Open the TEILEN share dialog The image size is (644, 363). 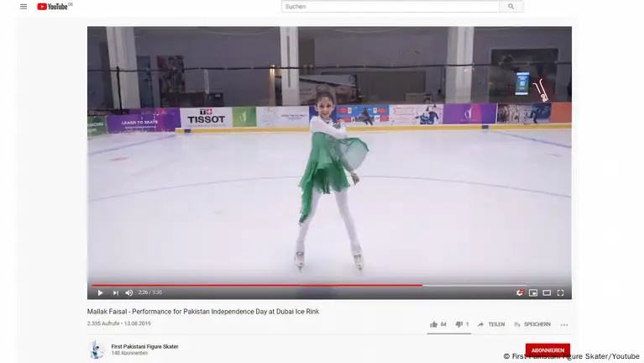491,324
